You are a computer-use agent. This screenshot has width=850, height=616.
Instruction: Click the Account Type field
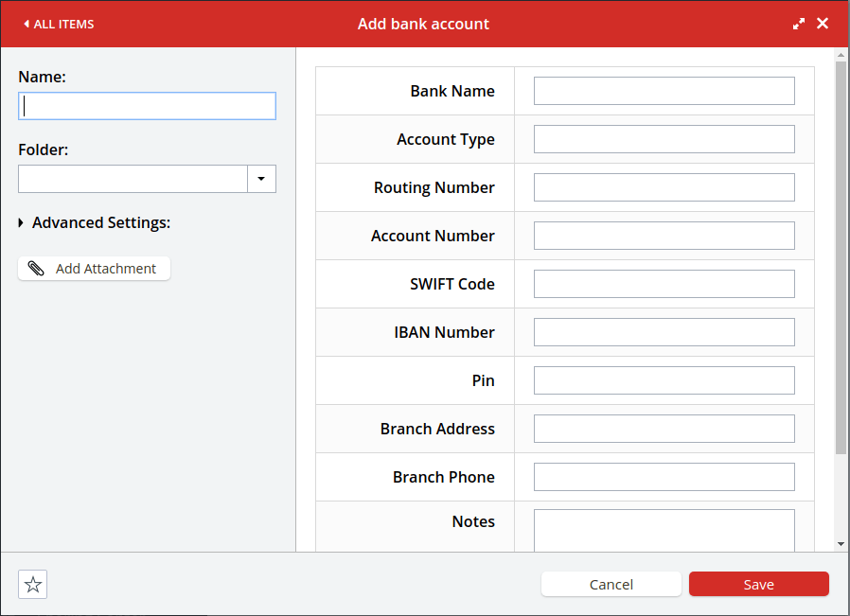click(x=664, y=139)
